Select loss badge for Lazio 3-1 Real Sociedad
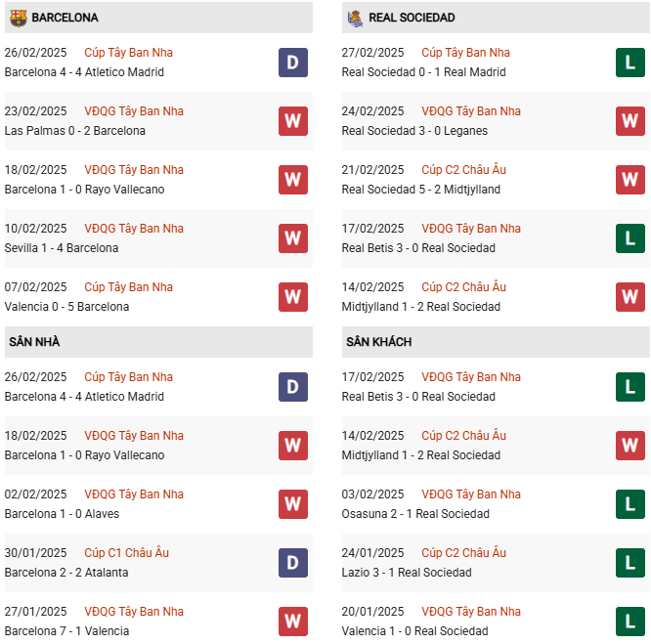 click(630, 563)
